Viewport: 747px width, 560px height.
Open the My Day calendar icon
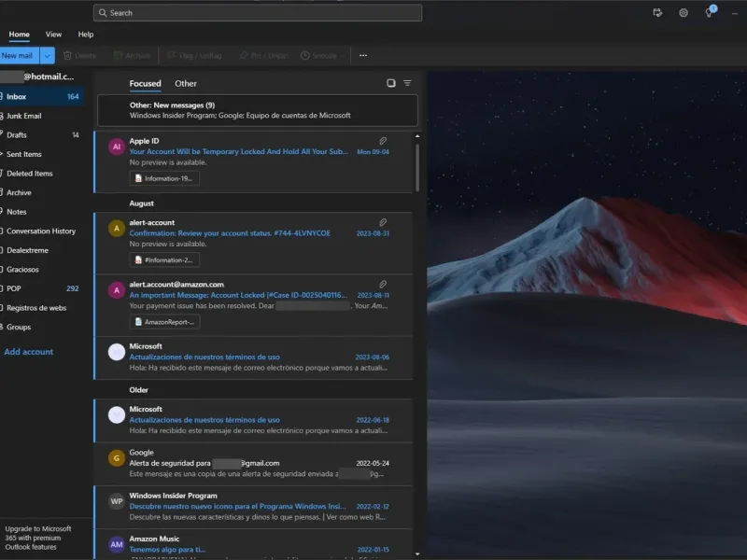click(x=657, y=13)
